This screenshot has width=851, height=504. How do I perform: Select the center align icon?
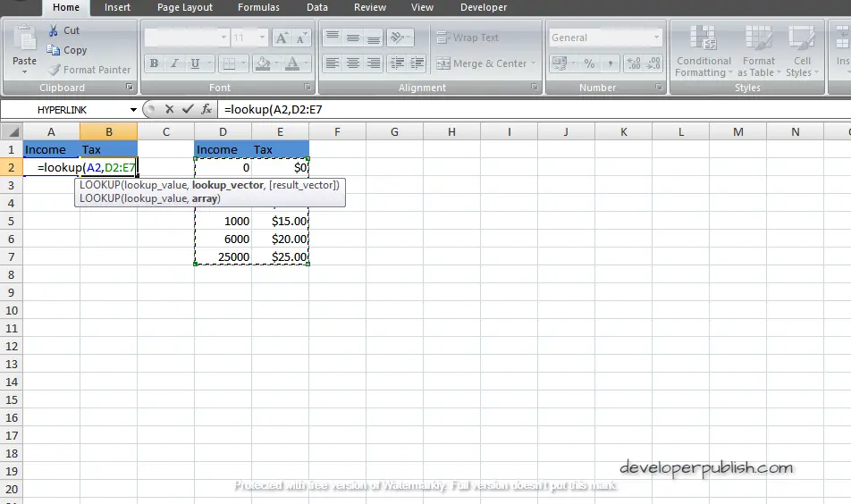tap(353, 63)
